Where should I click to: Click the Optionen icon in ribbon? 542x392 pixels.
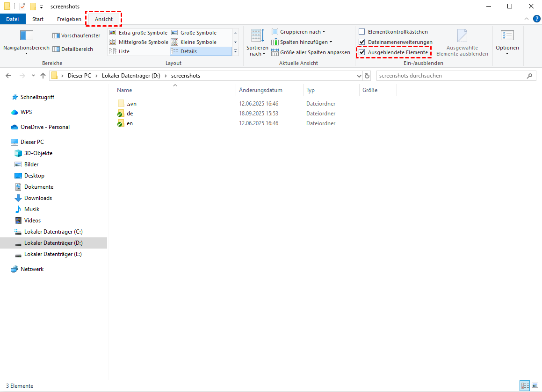[507, 36]
